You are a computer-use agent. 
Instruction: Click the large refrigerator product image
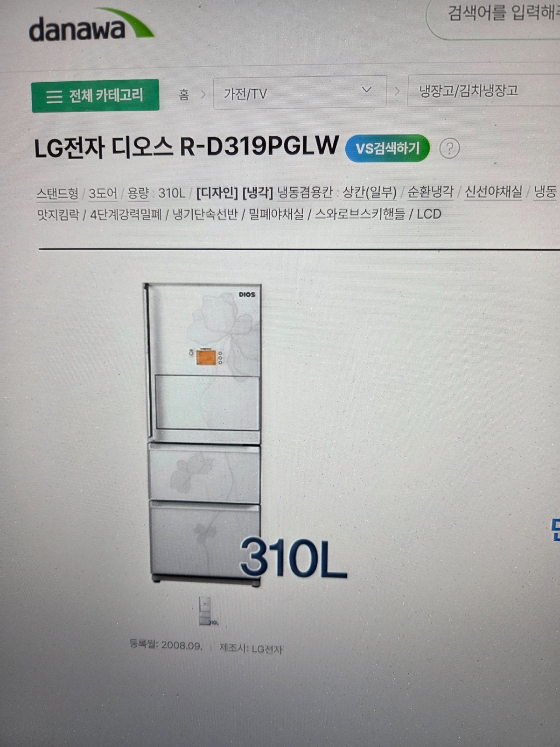pyautogui.click(x=203, y=433)
